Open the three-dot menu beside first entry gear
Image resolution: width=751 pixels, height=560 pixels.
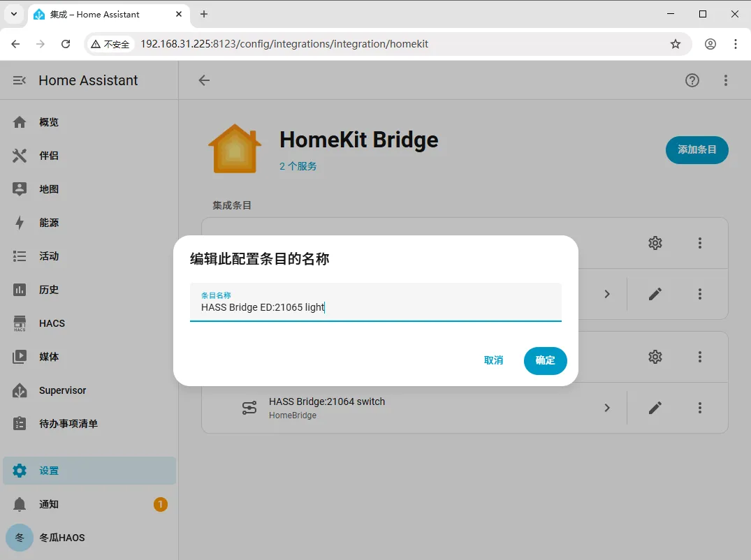coord(700,243)
